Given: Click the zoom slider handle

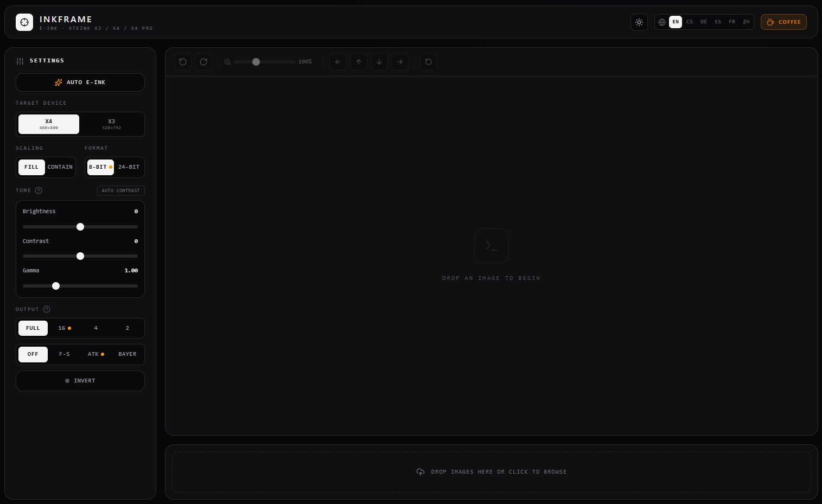Looking at the screenshot, I should (x=256, y=62).
